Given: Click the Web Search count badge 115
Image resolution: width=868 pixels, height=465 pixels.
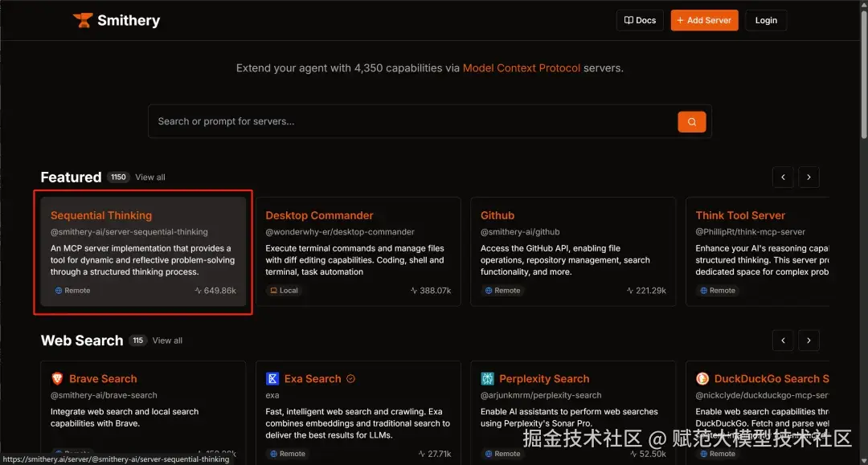Looking at the screenshot, I should pos(138,340).
